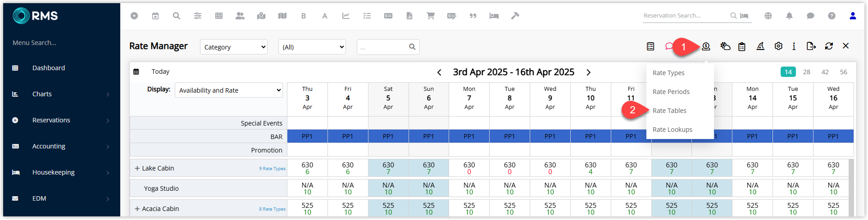
Task: Select Rate Tables from the menu
Action: point(669,111)
